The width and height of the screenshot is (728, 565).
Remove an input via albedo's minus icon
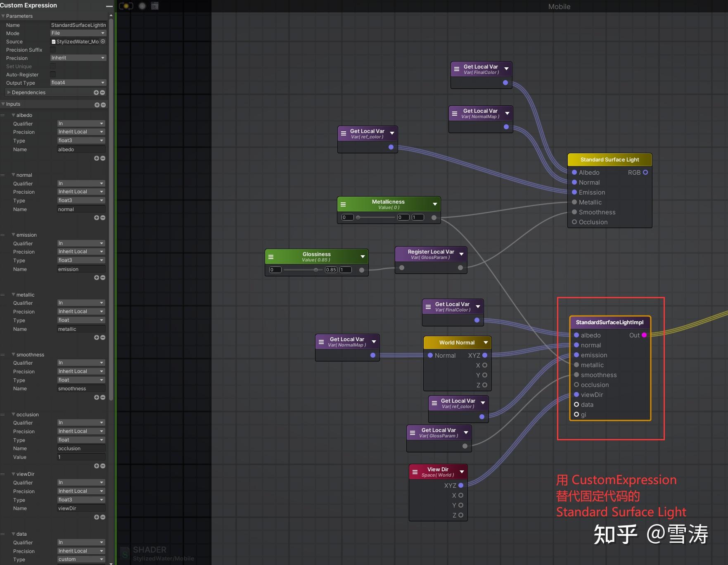[102, 158]
